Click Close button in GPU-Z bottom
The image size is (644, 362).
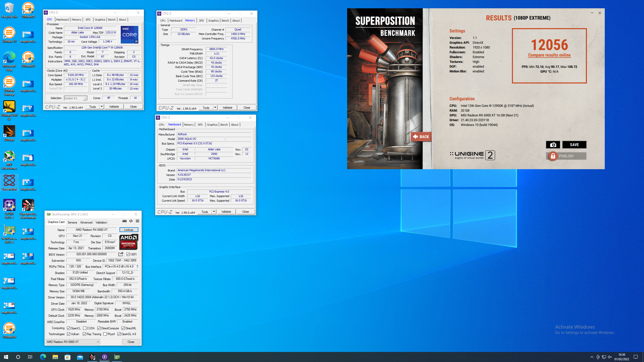point(131,342)
